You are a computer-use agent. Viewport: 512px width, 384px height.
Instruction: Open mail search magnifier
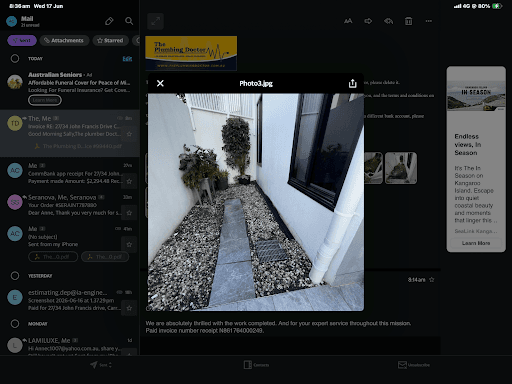[129, 21]
